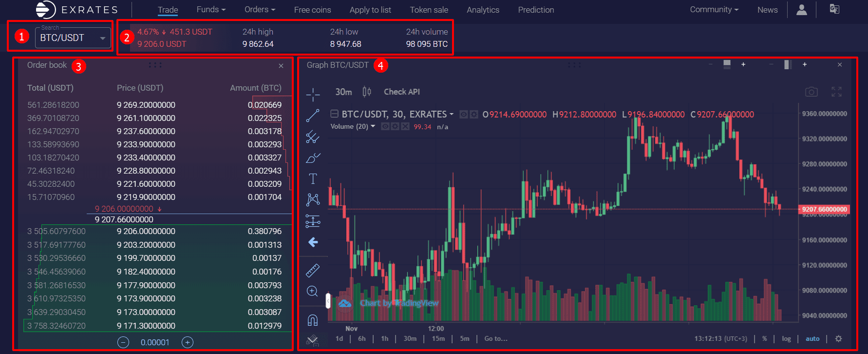Click the 9207.66 current price label on axis
Image resolution: width=868 pixels, height=354 pixels.
coord(824,209)
